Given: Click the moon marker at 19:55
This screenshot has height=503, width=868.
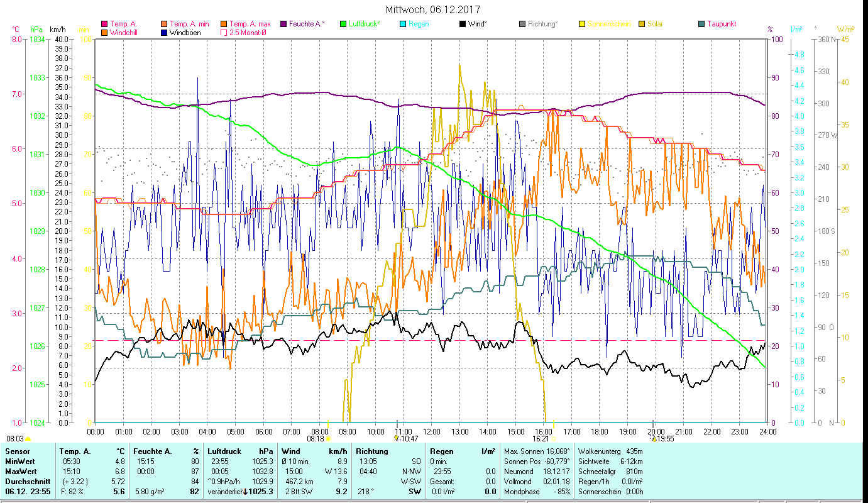Looking at the screenshot, I should click(653, 439).
